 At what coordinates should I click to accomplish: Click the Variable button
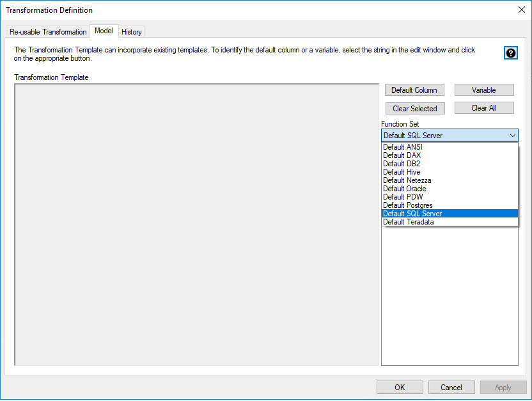coord(483,90)
